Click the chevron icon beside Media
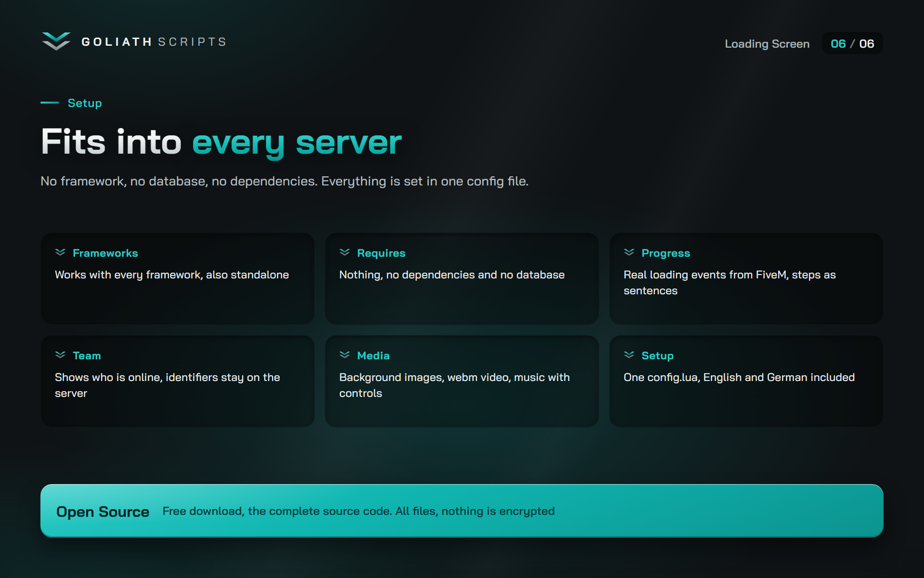 click(x=345, y=355)
